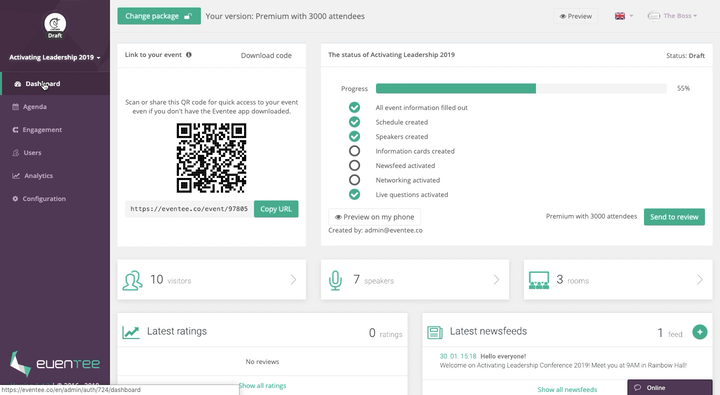This screenshot has height=395, width=720.
Task: Click the Copy URL button
Action: click(x=276, y=209)
